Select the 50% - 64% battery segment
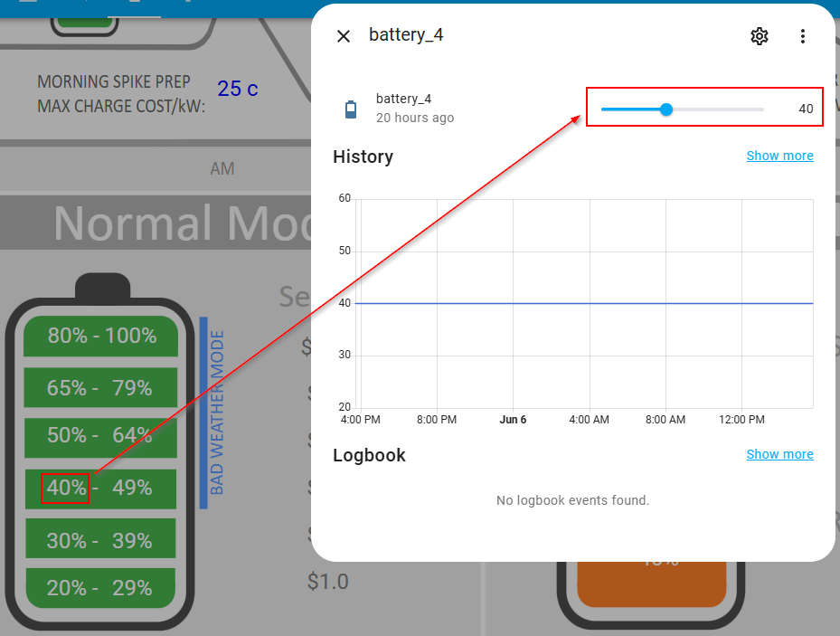Image resolution: width=840 pixels, height=636 pixels. click(x=101, y=435)
